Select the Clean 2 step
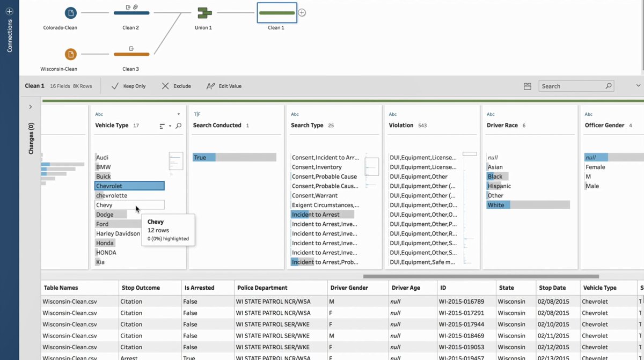The height and width of the screenshot is (360, 644). (x=131, y=13)
